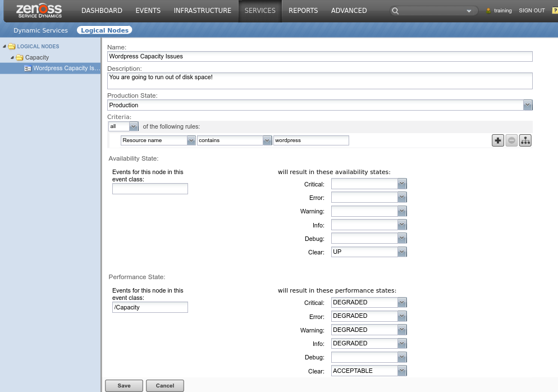Open the Production State dropdown

tap(527, 105)
